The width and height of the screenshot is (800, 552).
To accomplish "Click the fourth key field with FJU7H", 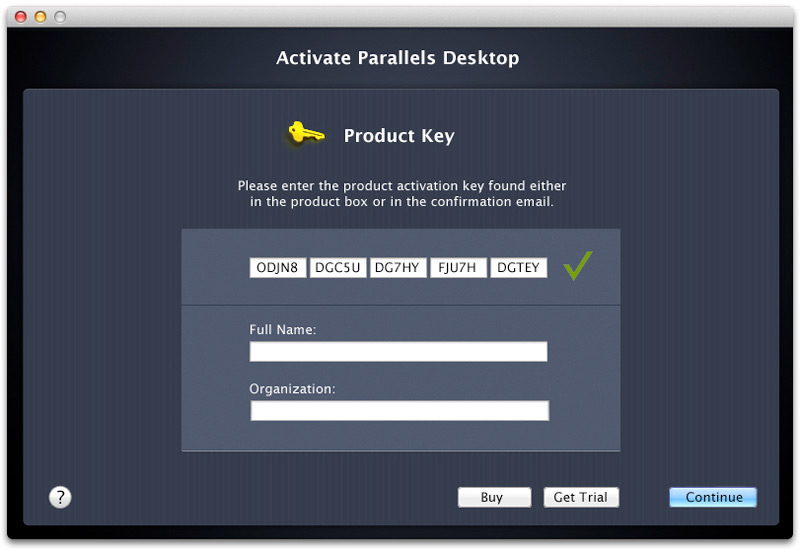I will coord(458,268).
